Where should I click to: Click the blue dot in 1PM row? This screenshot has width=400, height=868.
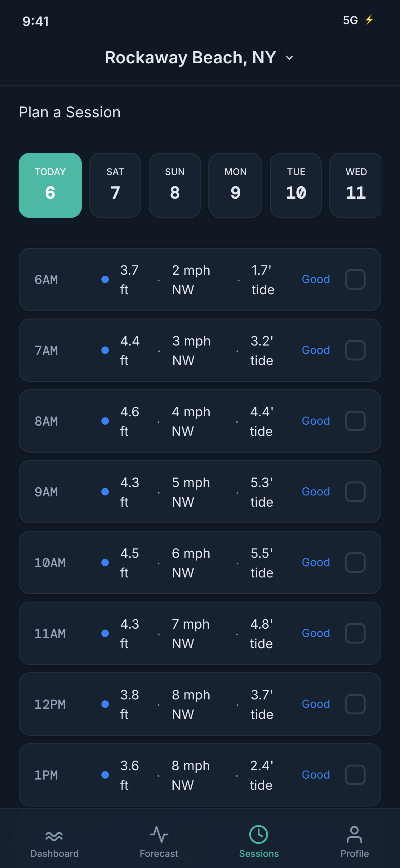(x=105, y=775)
